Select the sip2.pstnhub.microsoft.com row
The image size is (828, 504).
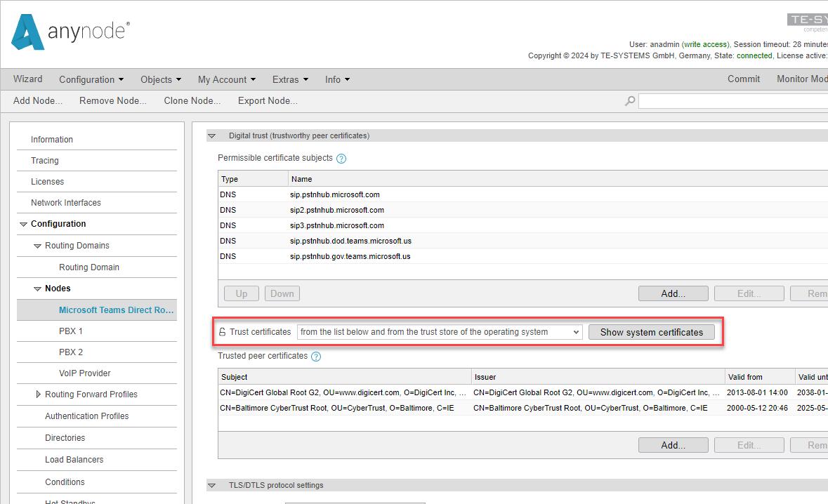523,210
